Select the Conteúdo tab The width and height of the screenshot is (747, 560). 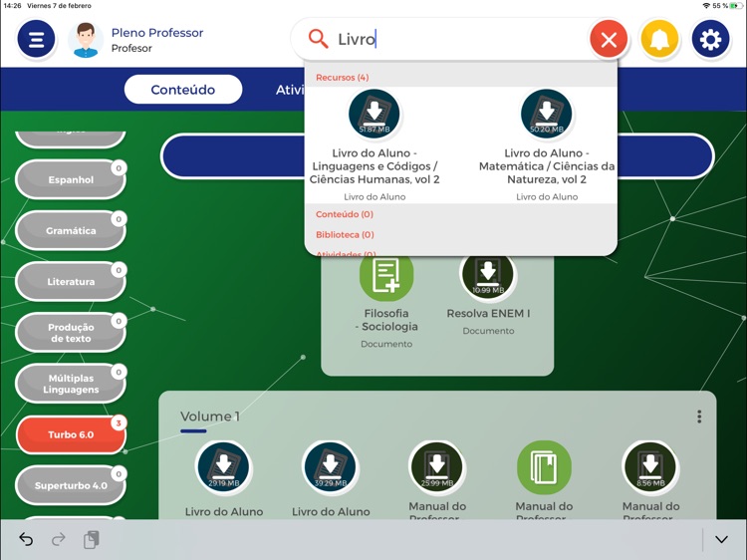point(183,90)
